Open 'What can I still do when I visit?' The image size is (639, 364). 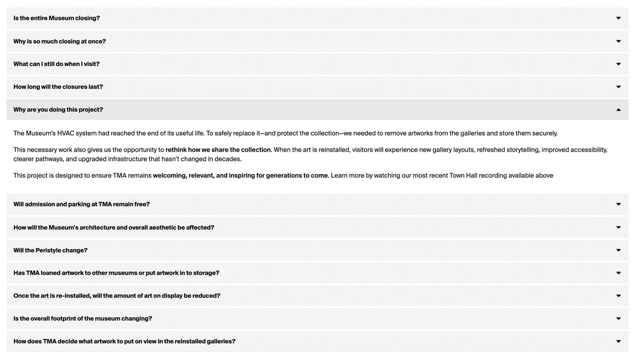click(317, 64)
